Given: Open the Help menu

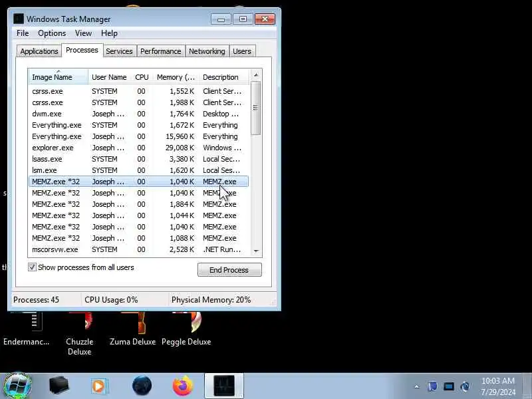Looking at the screenshot, I should [x=109, y=33].
